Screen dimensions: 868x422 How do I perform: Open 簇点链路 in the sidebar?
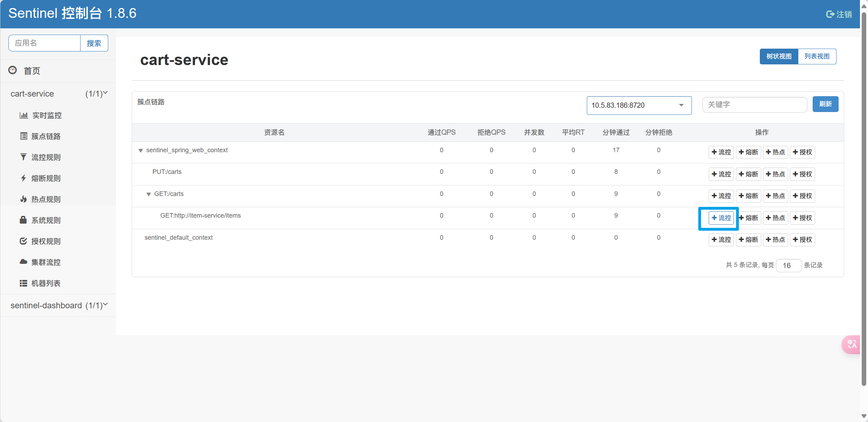(x=46, y=136)
